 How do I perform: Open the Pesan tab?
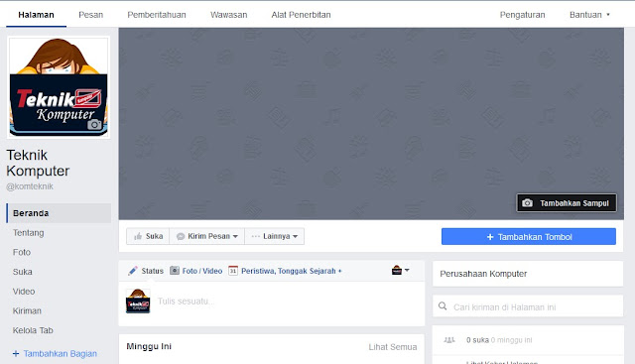(x=90, y=15)
